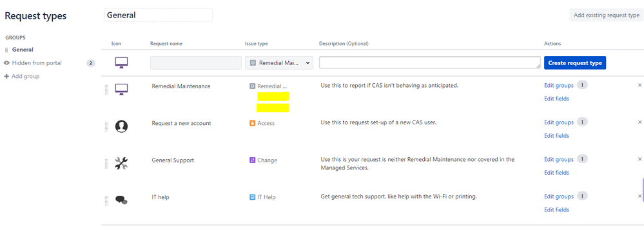
Task: Click group count badge in IT help row
Action: coord(582,196)
